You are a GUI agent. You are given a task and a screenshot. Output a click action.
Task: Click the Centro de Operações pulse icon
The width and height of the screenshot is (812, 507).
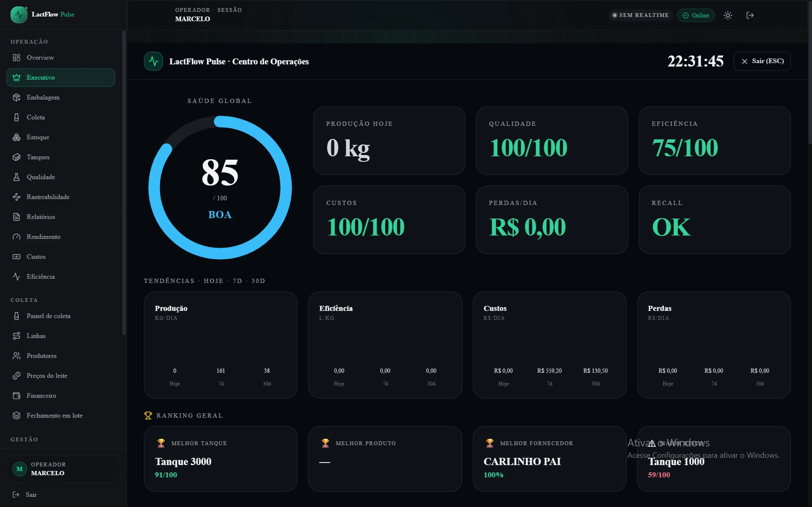(x=153, y=61)
